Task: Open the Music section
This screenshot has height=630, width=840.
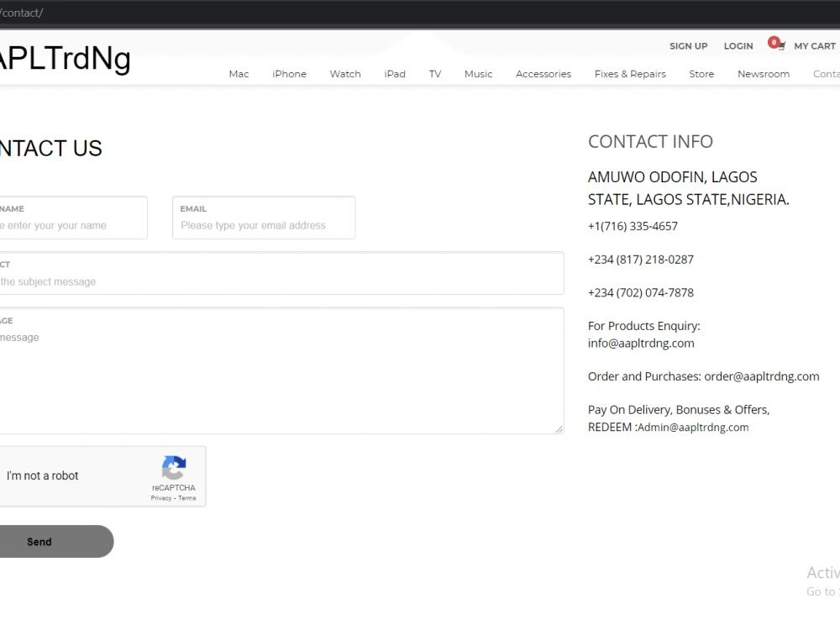Action: (x=479, y=74)
